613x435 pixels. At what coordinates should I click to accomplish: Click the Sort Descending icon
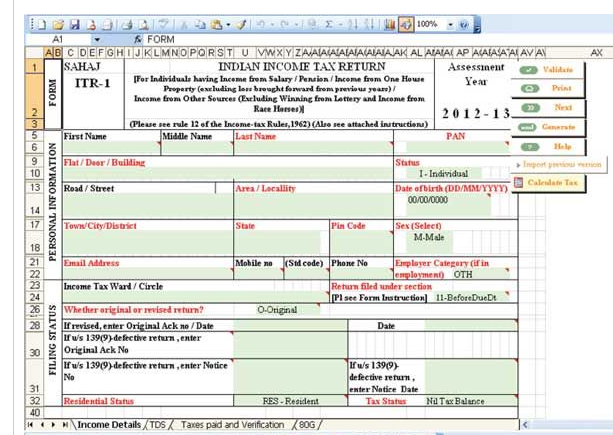pyautogui.click(x=369, y=24)
